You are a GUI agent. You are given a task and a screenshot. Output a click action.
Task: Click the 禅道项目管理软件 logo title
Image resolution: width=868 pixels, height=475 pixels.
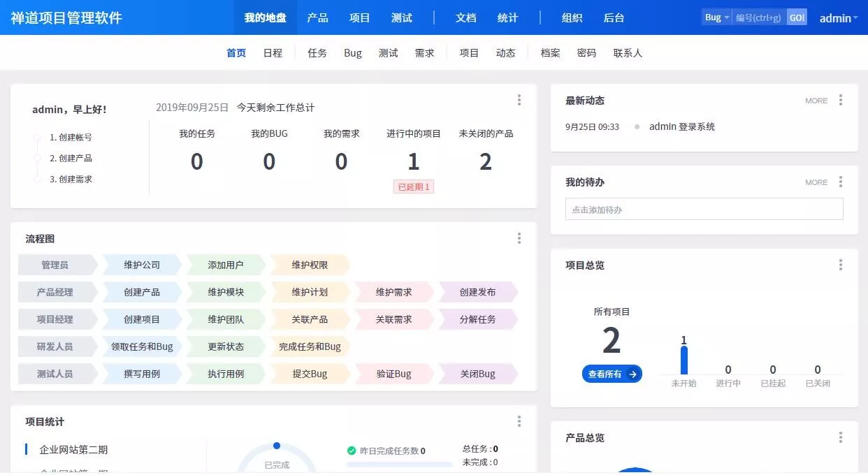[x=66, y=17]
